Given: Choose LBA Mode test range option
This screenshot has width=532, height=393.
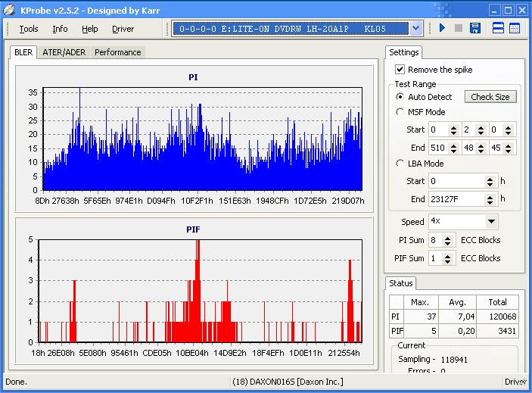Looking at the screenshot, I should tap(400, 164).
